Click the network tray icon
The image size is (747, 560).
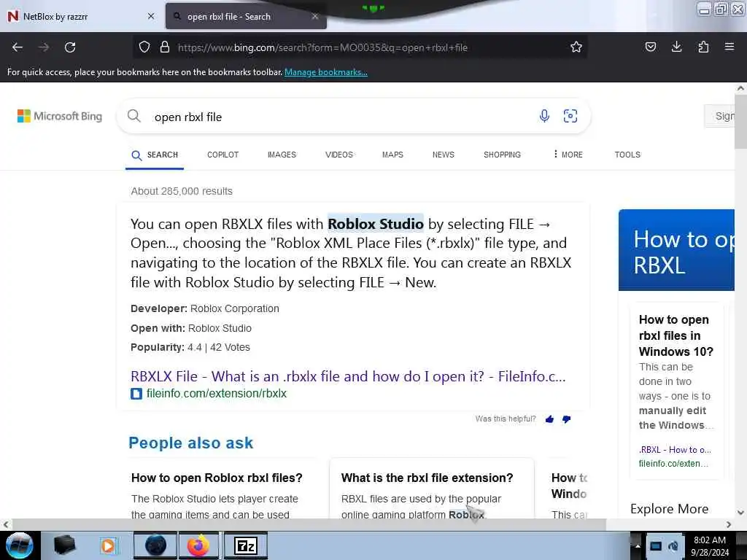[x=656, y=546]
